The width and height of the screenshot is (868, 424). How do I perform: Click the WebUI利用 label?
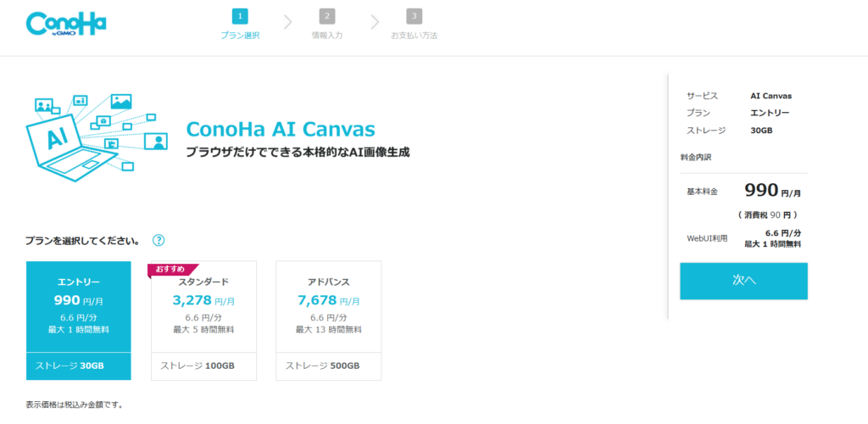click(x=707, y=238)
